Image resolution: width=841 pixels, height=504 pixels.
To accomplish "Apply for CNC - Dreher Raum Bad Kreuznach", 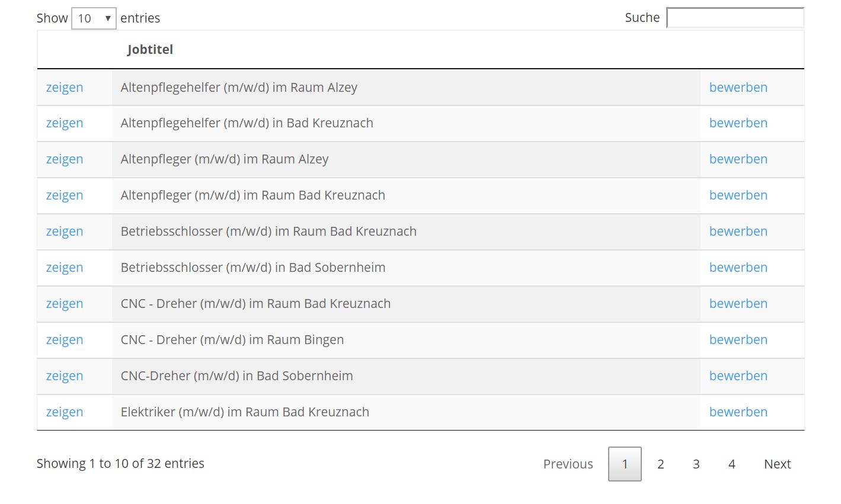I will click(738, 304).
